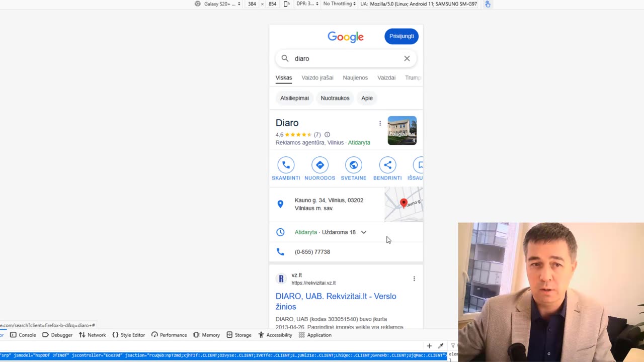
Task: Click the user agent string field
Action: 424,4
